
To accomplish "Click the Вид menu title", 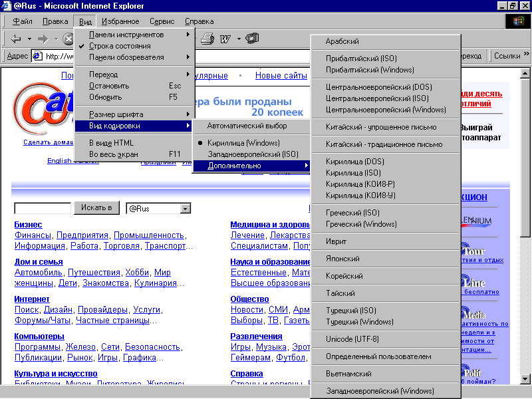I will 85,22.
